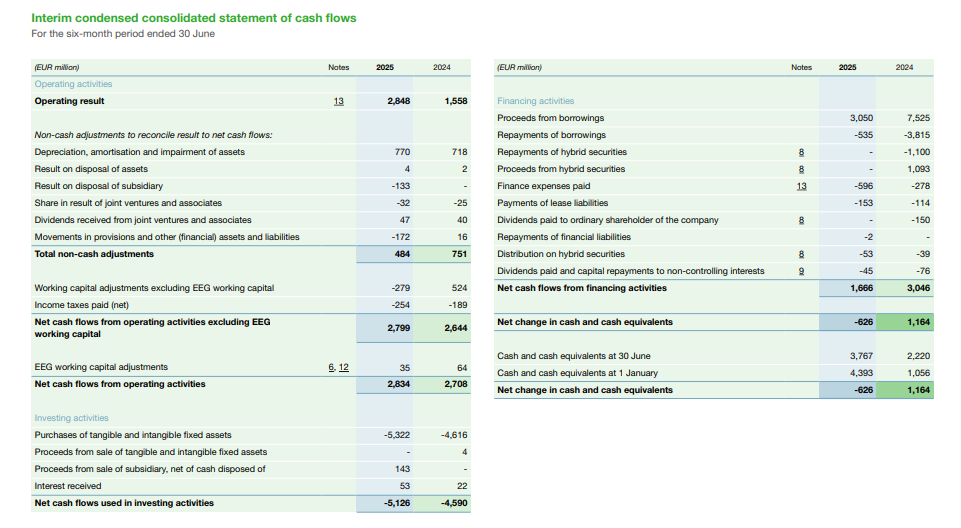Select the Financing activities section heading
The width and height of the screenshot is (961, 528).
[x=535, y=101]
